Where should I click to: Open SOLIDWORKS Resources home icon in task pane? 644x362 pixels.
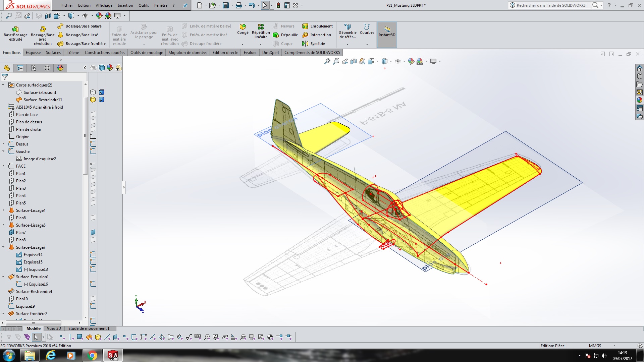pos(640,68)
